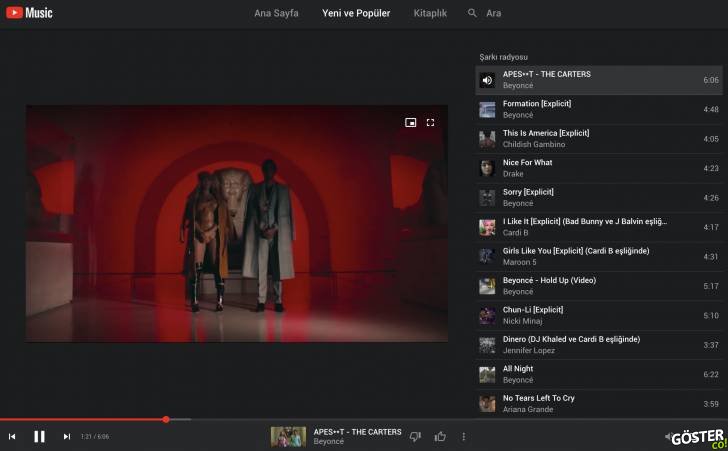728x451 pixels.
Task: Switch to the Yeni ve Popüler tab
Action: pyautogui.click(x=356, y=13)
